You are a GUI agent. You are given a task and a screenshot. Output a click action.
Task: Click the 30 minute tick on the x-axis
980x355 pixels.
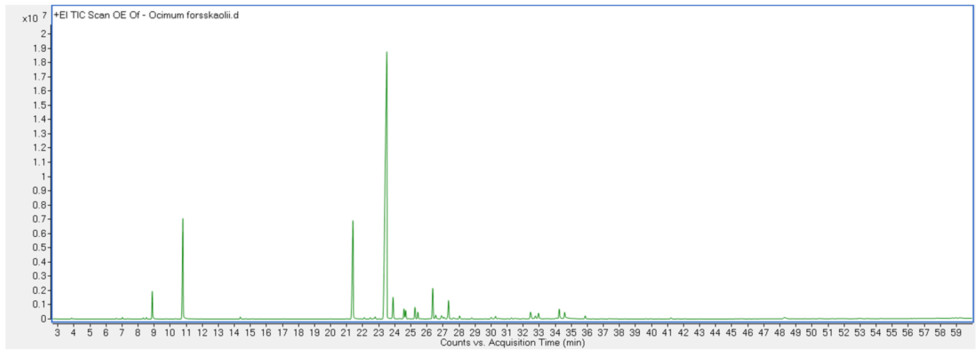[x=491, y=332]
